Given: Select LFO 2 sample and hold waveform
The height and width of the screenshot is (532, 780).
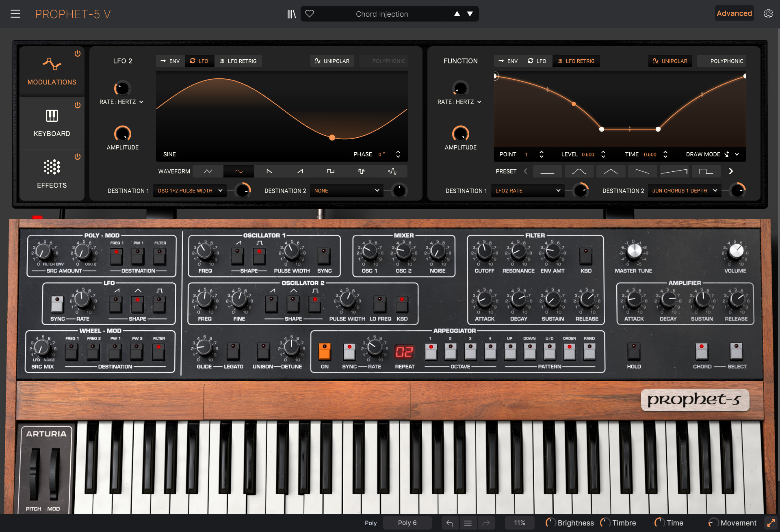Looking at the screenshot, I should 362,171.
